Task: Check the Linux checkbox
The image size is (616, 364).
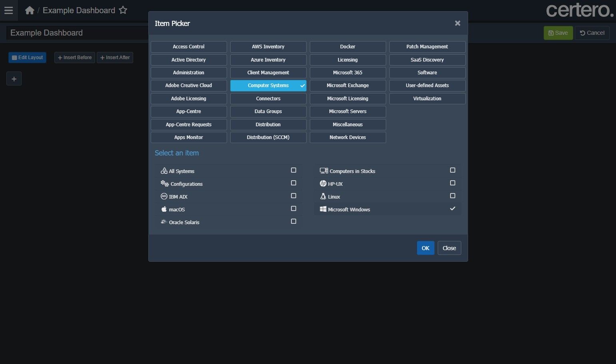Action: coord(453,196)
